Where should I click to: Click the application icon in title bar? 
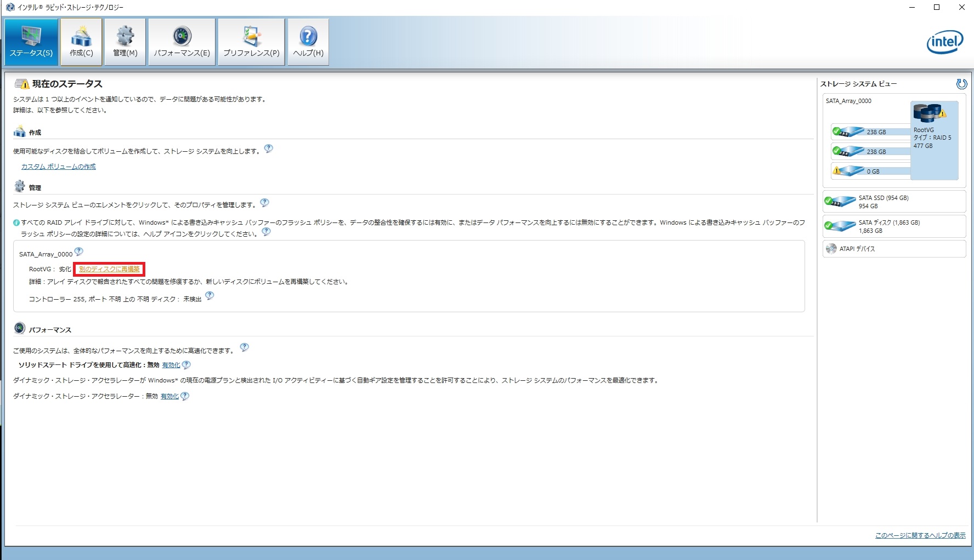click(10, 7)
